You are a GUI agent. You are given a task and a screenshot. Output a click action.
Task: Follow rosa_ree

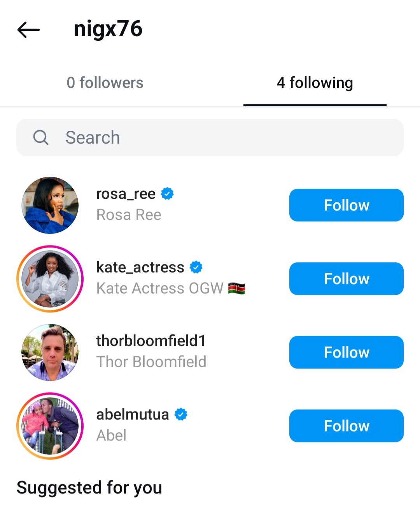(x=346, y=205)
